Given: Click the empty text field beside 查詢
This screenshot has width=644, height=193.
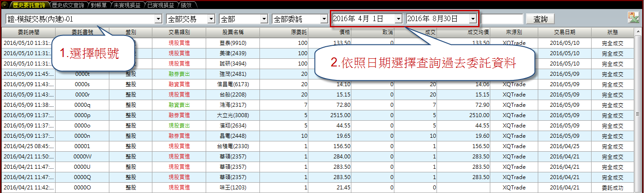Looking at the screenshot, I should click(x=501, y=19).
